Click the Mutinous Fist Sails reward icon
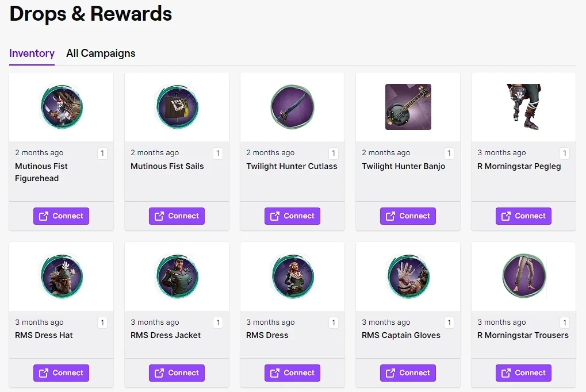 click(x=177, y=106)
